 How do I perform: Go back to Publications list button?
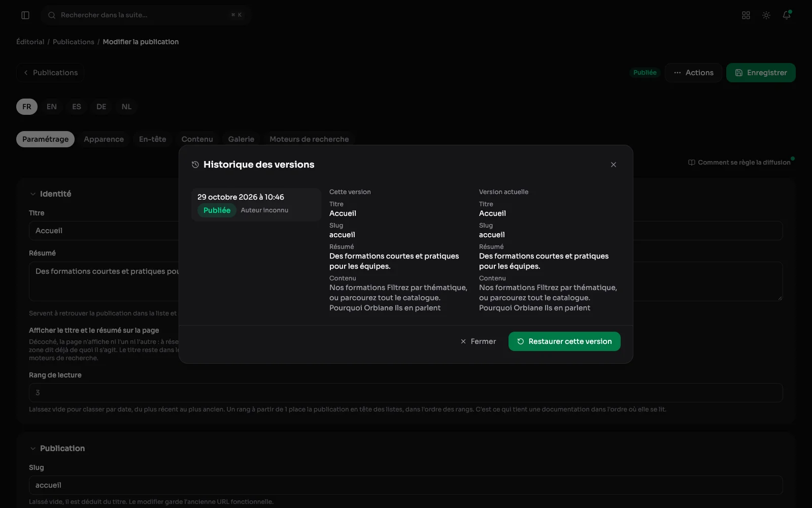pyautogui.click(x=50, y=73)
